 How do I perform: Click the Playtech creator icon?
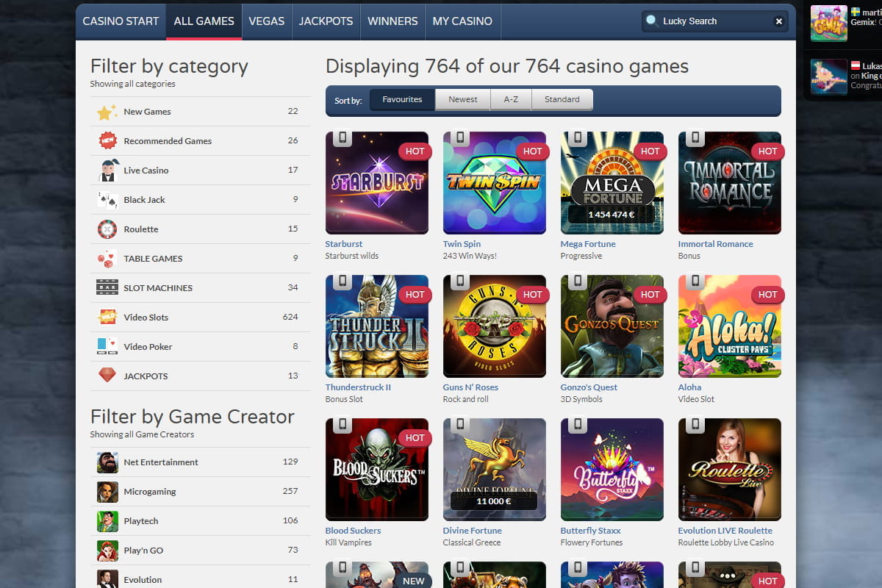click(107, 521)
